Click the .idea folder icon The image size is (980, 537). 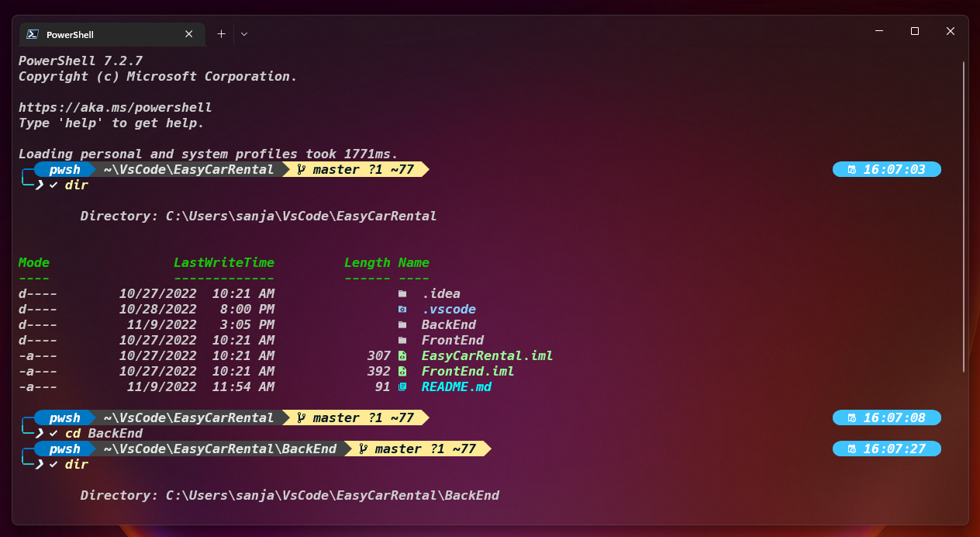402,293
